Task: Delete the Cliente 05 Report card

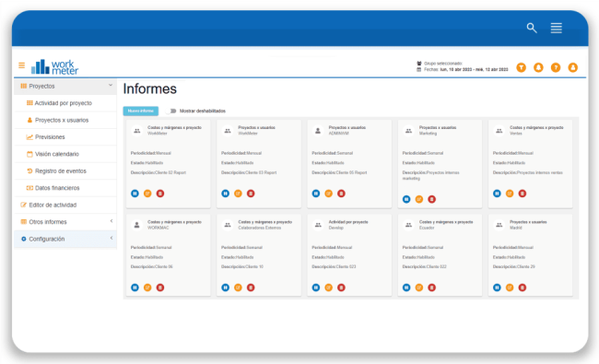Action: tap(341, 194)
